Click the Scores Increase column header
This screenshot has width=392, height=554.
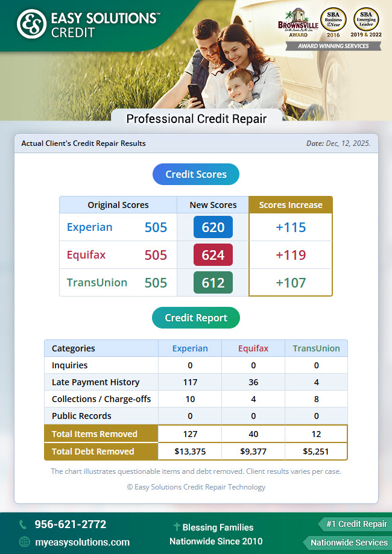point(291,205)
